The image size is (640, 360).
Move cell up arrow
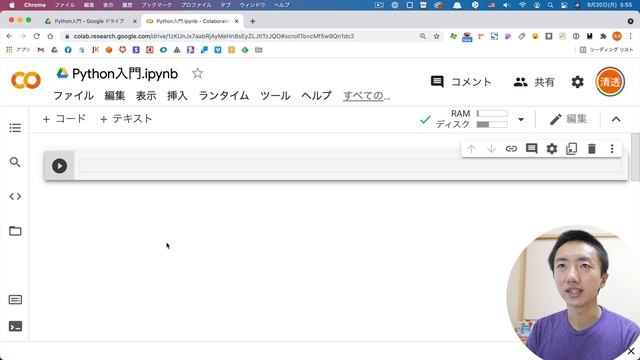(x=471, y=149)
